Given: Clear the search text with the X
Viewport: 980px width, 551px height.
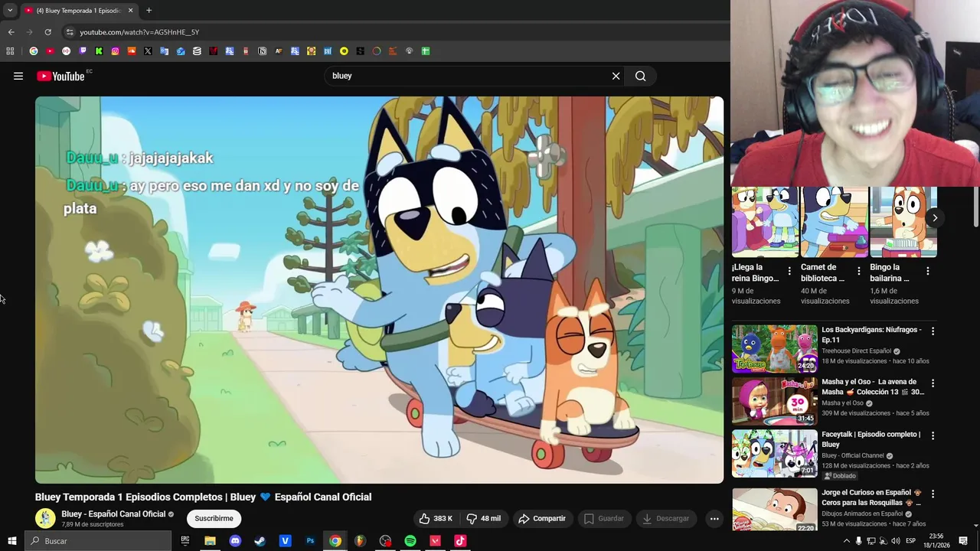Looking at the screenshot, I should pos(616,76).
